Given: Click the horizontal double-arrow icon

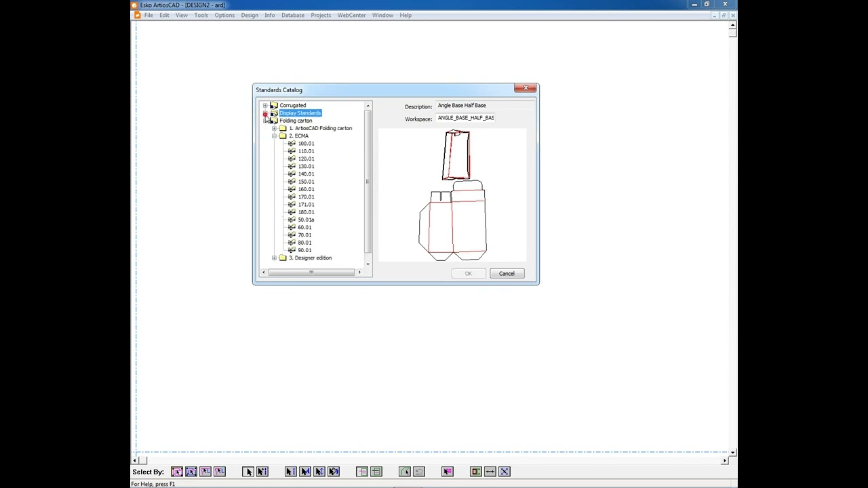Looking at the screenshot, I should (490, 471).
